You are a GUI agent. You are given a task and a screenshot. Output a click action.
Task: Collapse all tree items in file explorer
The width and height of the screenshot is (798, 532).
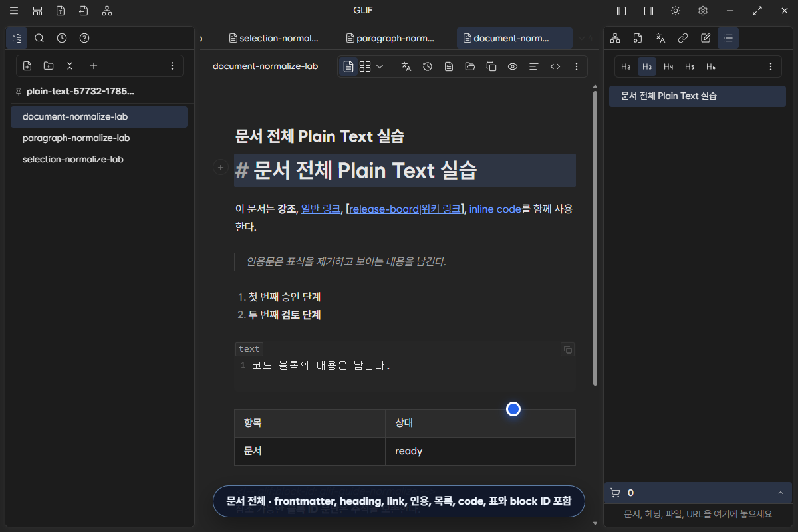tap(70, 66)
